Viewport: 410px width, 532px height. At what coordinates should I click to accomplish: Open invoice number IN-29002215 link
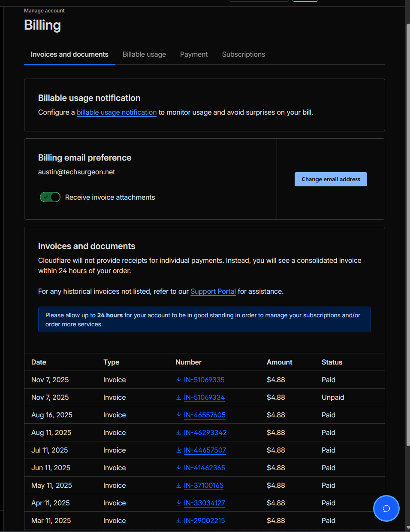point(205,520)
